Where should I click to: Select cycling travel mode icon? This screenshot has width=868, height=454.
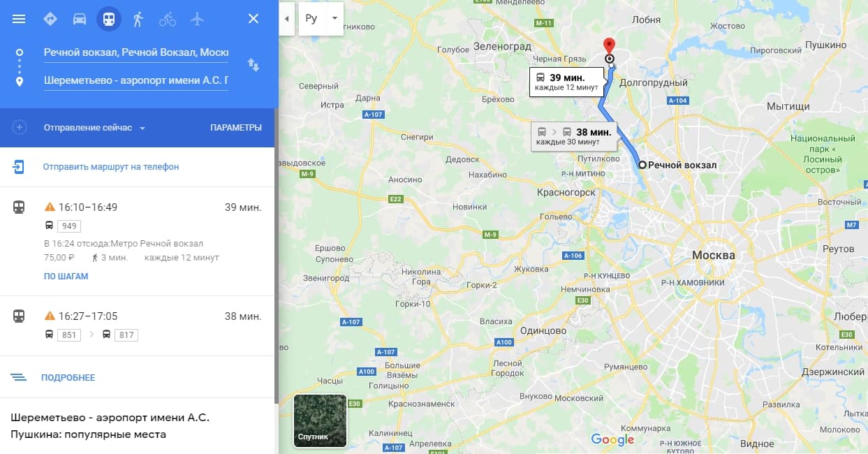point(168,19)
